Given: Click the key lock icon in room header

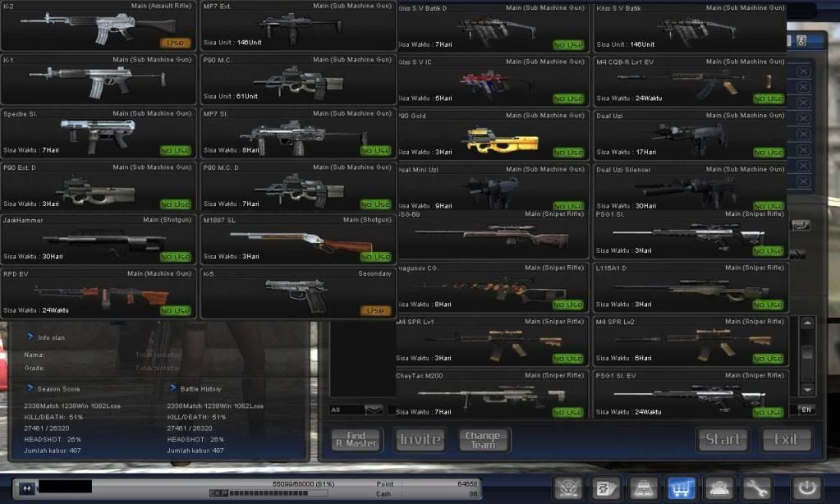Looking at the screenshot, I should (x=801, y=40).
